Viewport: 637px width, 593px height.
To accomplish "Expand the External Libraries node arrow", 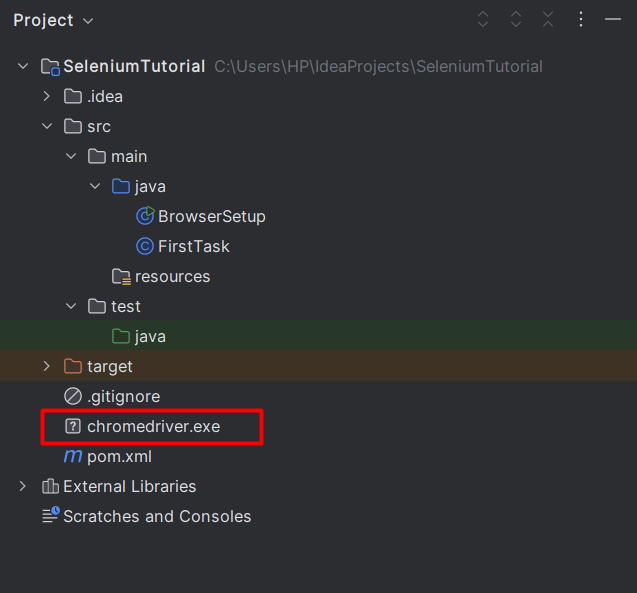I will 22,486.
